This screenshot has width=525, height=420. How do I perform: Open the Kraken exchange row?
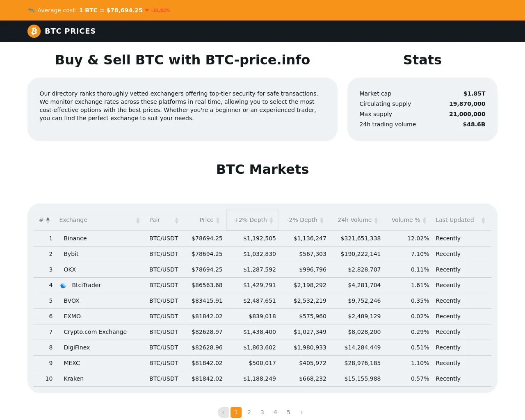coord(262,379)
